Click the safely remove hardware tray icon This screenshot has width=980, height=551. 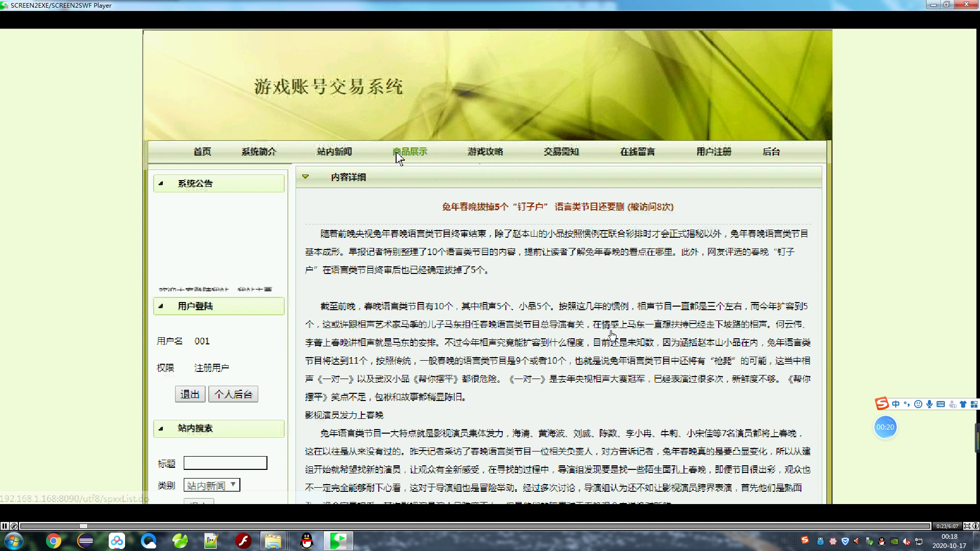click(x=869, y=541)
